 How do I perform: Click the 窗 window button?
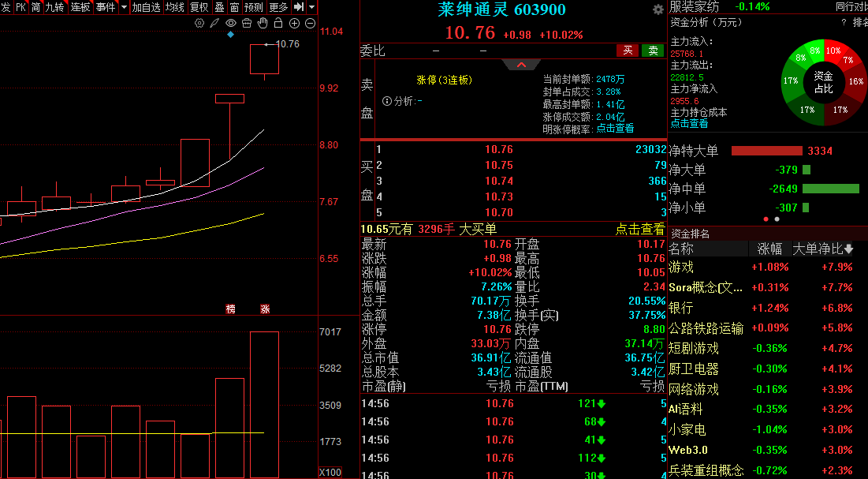(235, 7)
